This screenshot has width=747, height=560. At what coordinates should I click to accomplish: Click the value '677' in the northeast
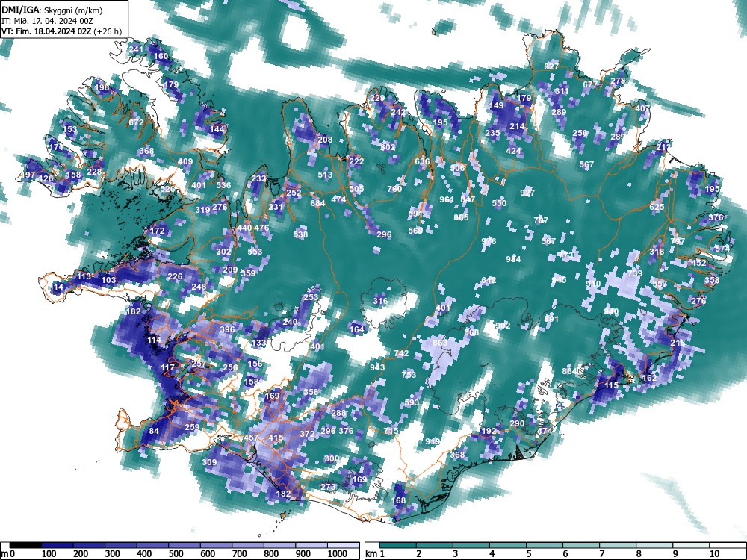pyautogui.click(x=590, y=84)
